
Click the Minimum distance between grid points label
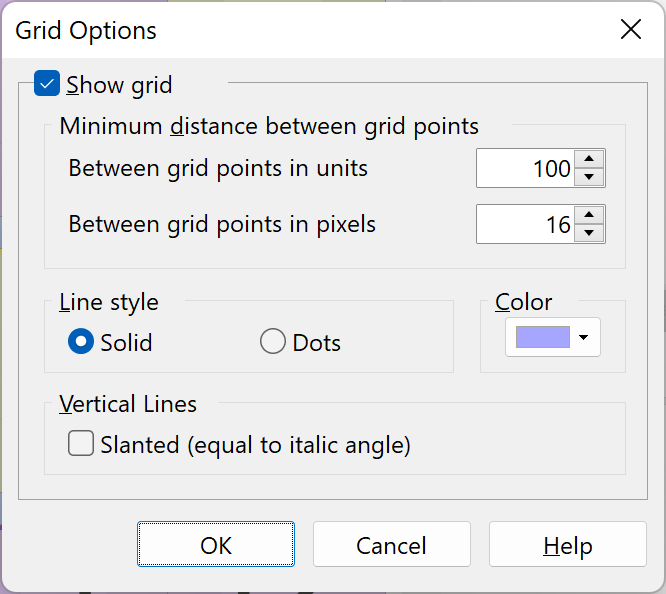click(269, 126)
